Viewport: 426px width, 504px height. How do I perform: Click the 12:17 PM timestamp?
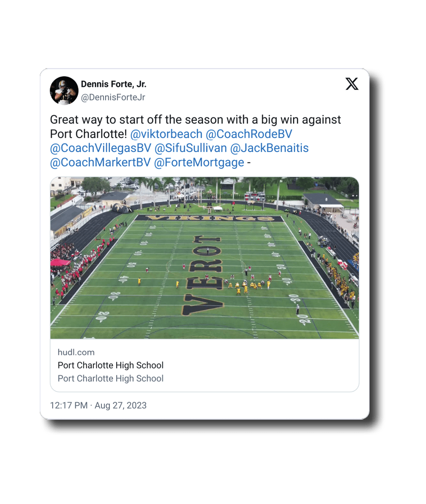[x=69, y=406]
